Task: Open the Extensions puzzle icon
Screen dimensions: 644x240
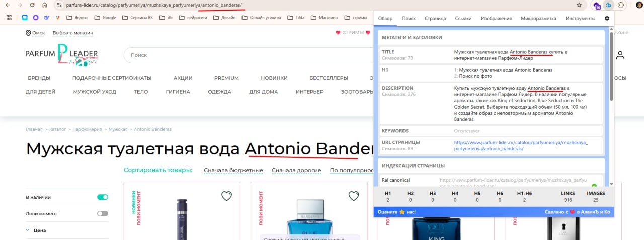Action: point(621,5)
